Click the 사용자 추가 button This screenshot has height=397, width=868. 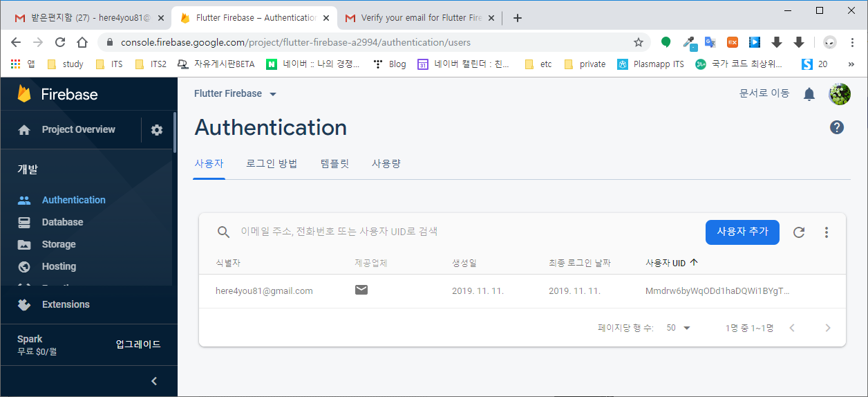pyautogui.click(x=742, y=232)
